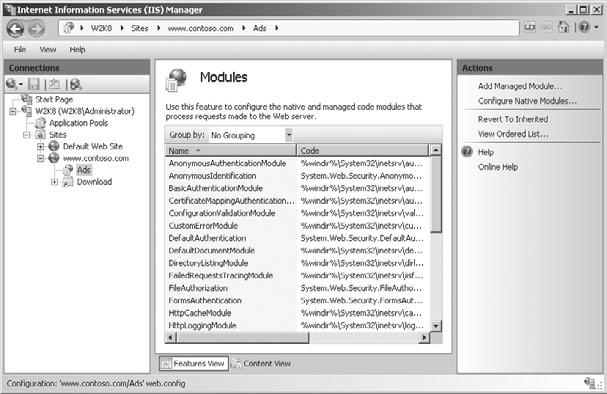
Task: Click Sites in the address bar breadcrumb
Action: coord(140,28)
